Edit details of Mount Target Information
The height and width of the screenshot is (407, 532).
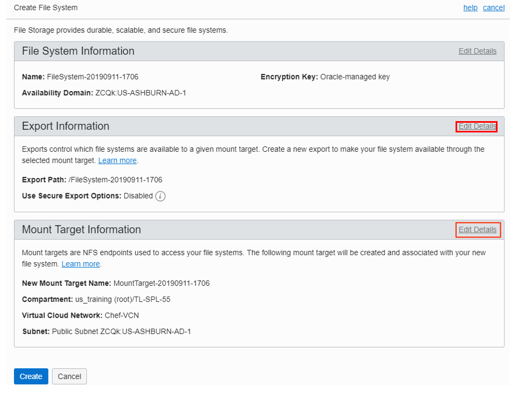477,230
